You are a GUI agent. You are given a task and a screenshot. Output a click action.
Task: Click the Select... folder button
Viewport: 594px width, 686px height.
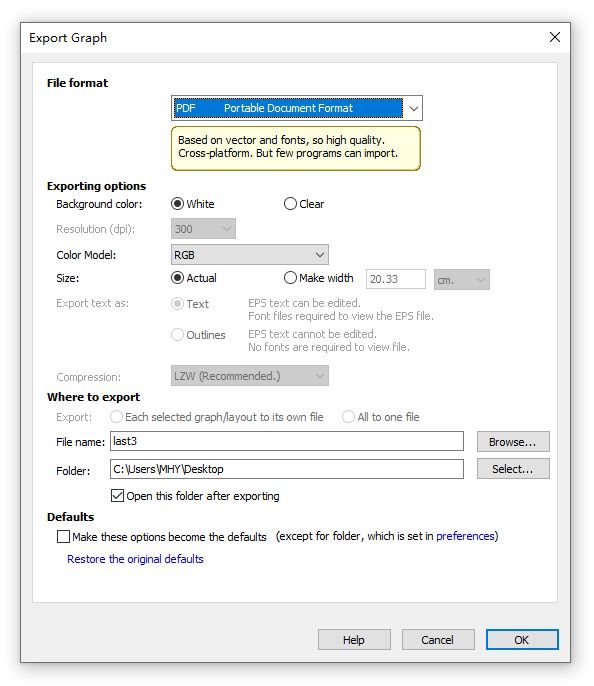(x=513, y=469)
